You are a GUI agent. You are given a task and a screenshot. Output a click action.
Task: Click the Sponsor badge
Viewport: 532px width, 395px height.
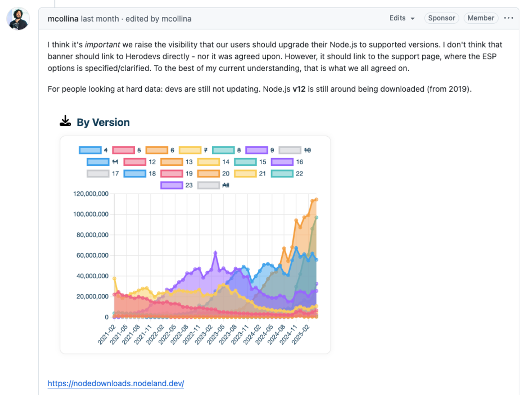click(x=442, y=18)
